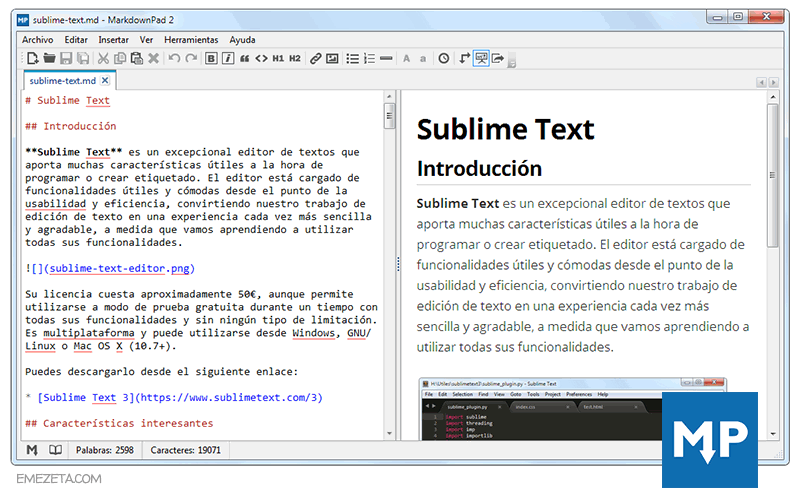Export the document using the export icon
The height and width of the screenshot is (500, 800).
pos(498,59)
